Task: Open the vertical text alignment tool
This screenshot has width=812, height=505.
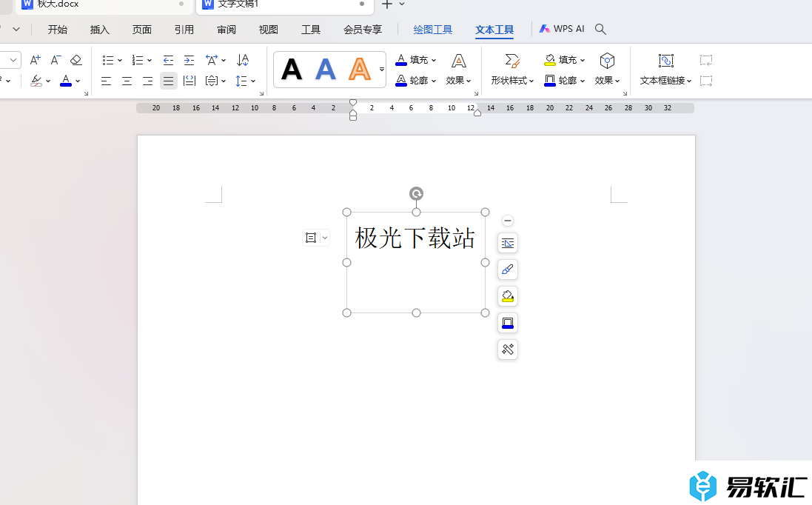Action: point(211,81)
